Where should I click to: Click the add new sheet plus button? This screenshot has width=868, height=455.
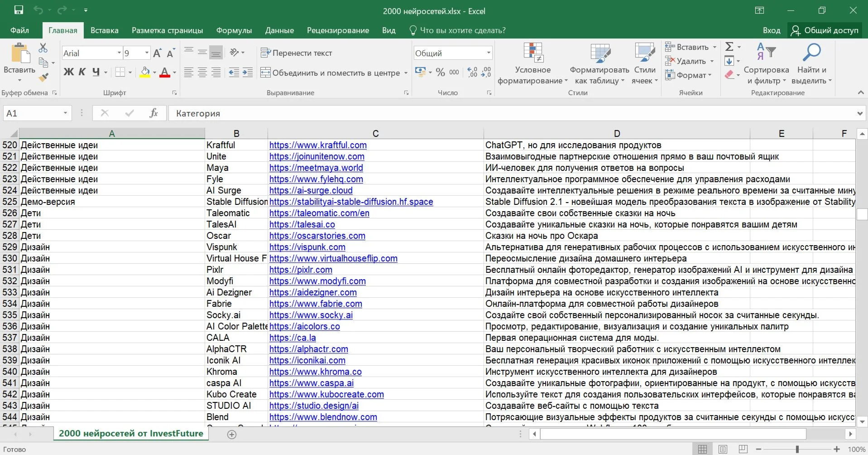232,435
